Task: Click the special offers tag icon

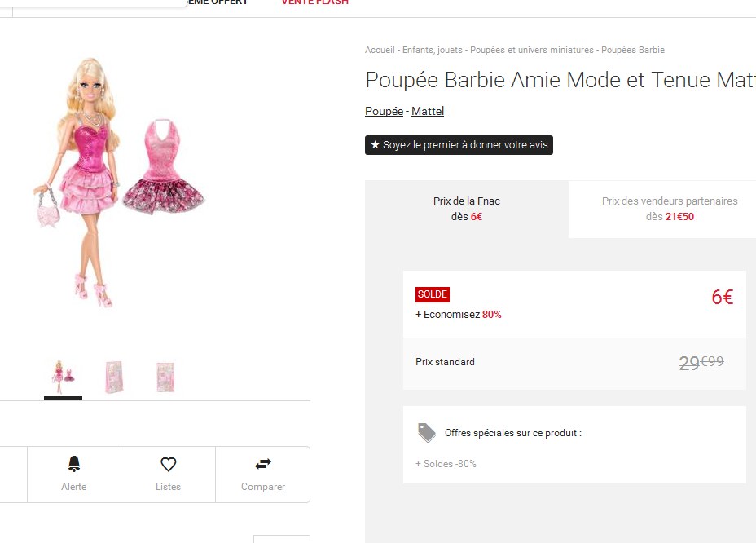Action: click(427, 433)
